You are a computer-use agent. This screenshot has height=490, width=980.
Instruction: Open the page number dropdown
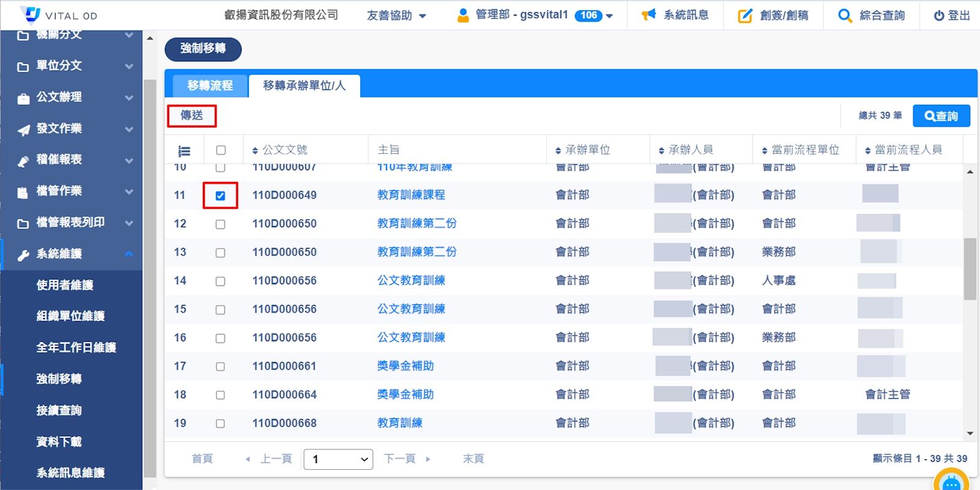[x=338, y=459]
